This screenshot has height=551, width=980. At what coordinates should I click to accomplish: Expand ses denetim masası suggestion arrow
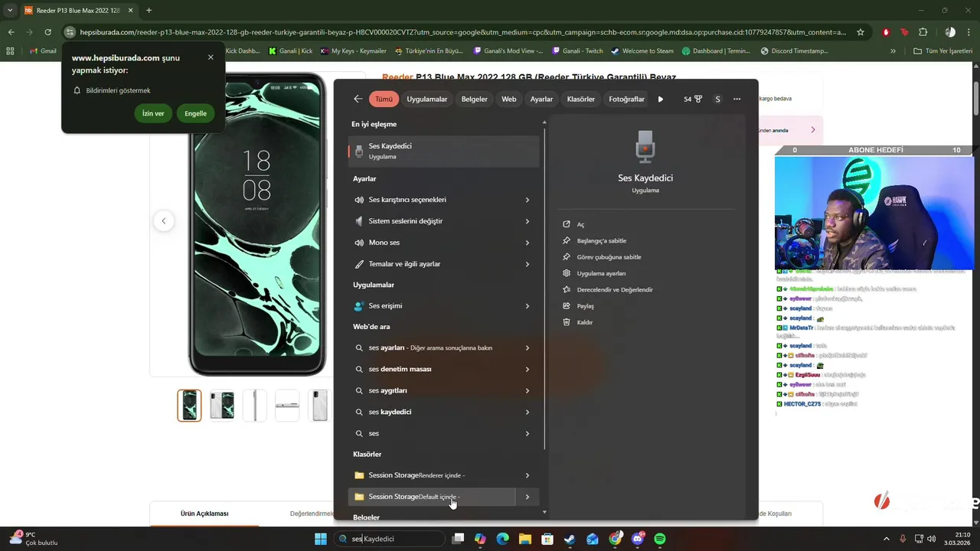point(528,369)
